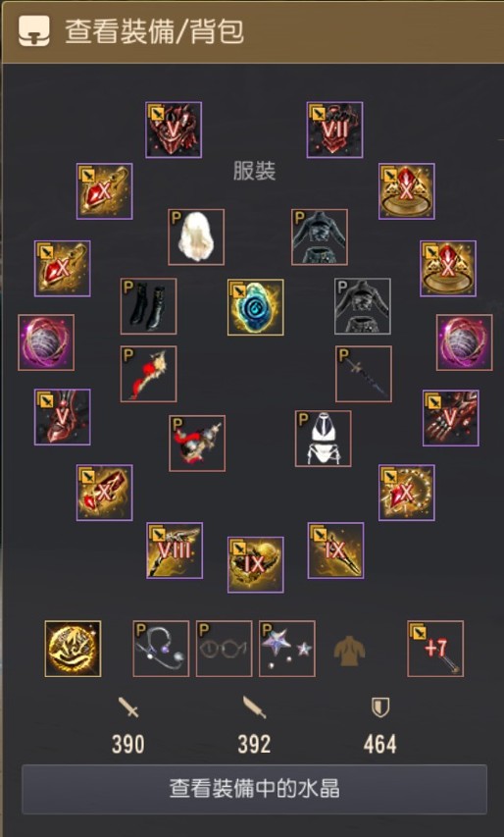Viewport: 504px width, 837px height.
Task: Select the awakening weapon marked IX on the bottom right
Action: pyautogui.click(x=335, y=550)
